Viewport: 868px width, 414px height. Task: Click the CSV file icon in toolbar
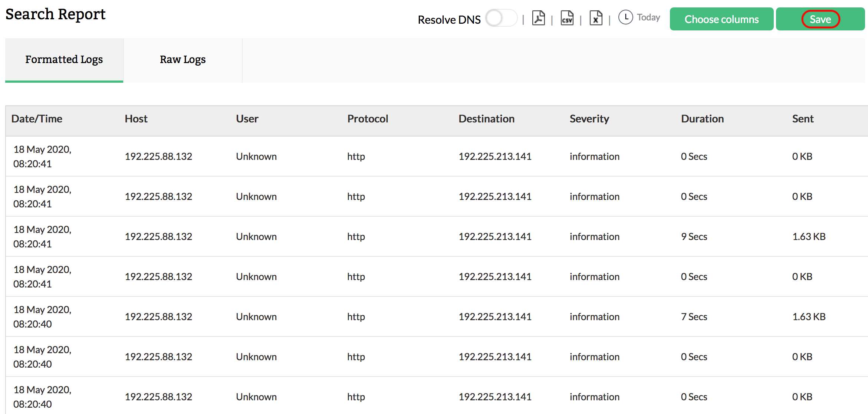pos(567,18)
